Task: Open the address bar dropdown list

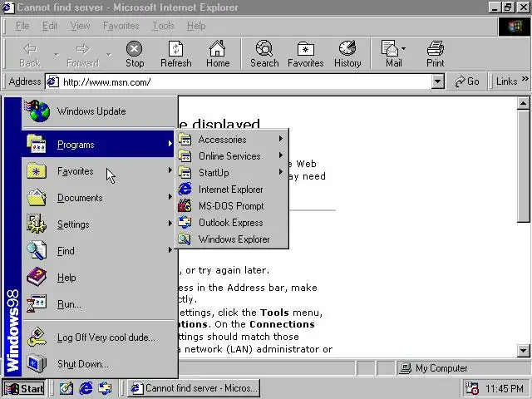Action: [438, 81]
